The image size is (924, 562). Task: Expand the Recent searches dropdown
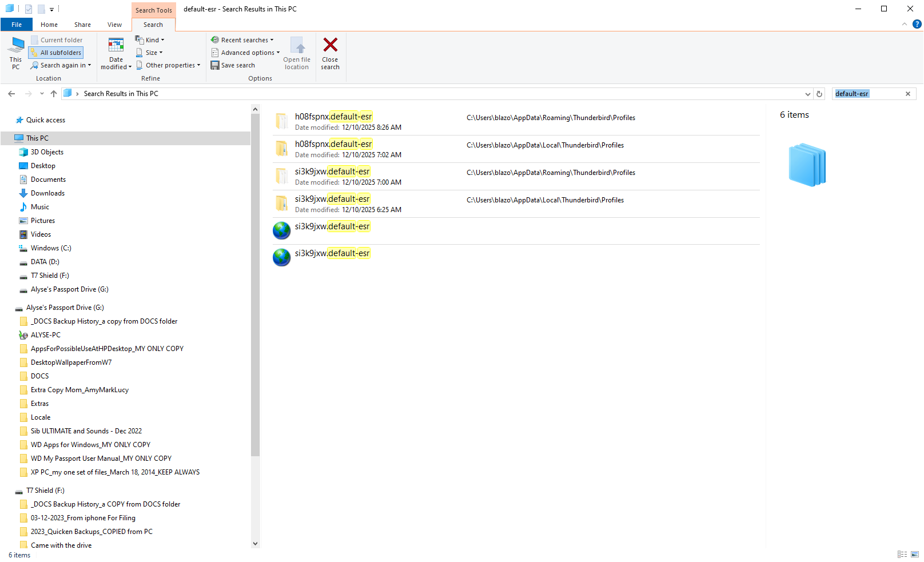pyautogui.click(x=242, y=40)
